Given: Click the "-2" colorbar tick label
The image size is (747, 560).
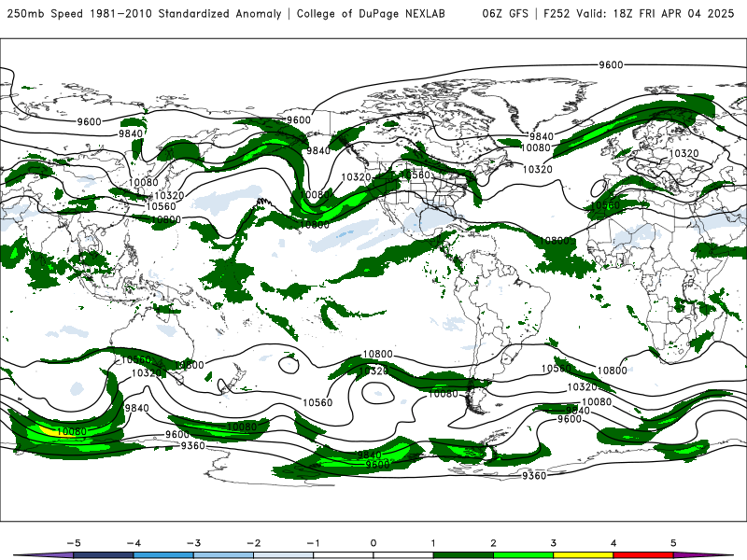Looking at the screenshot, I should (253, 543).
